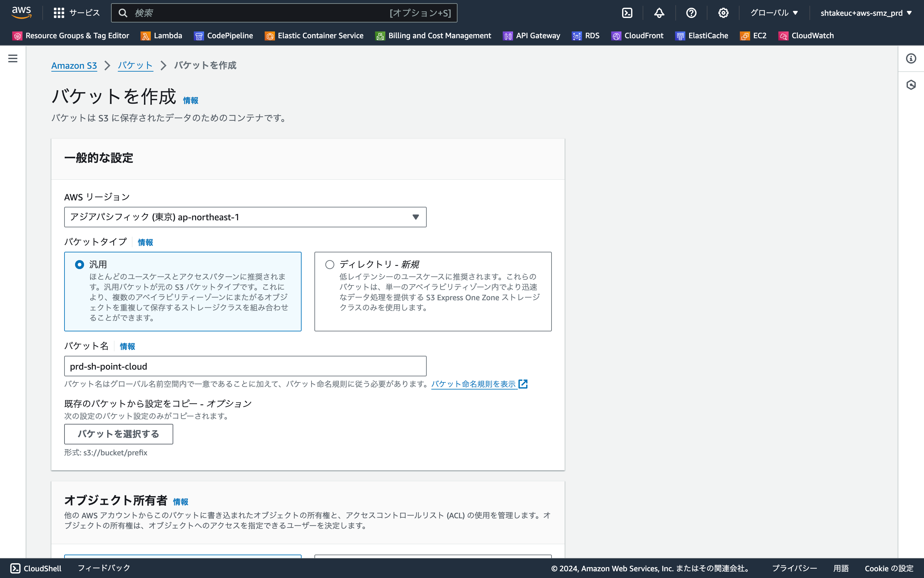Open the shtakeuc+aws-smz_prd account menu
This screenshot has height=578, width=924.
coord(866,13)
